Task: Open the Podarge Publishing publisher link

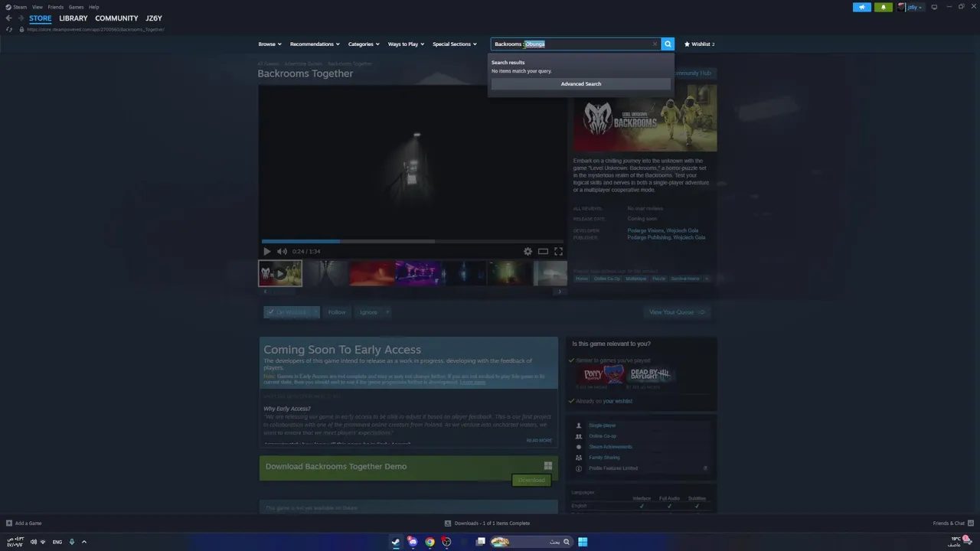Action: click(x=648, y=237)
